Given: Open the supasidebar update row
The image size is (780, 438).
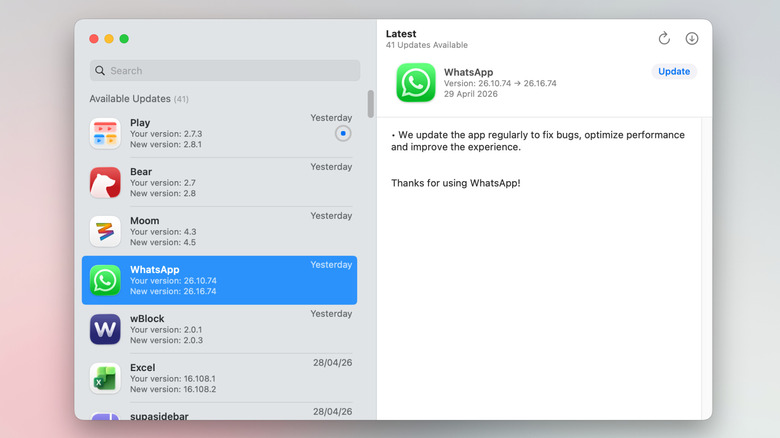Looking at the screenshot, I should pyautogui.click(x=219, y=412).
